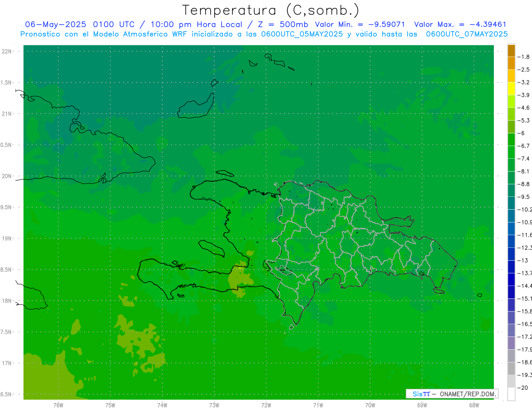Click 'Valor Min. = -9.59071' text
The width and height of the screenshot is (532, 411).
(360, 24)
